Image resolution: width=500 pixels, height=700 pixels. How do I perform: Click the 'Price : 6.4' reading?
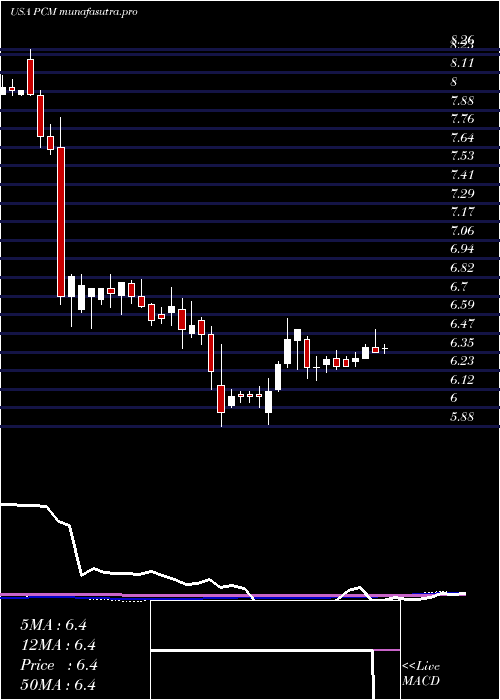(x=58, y=665)
